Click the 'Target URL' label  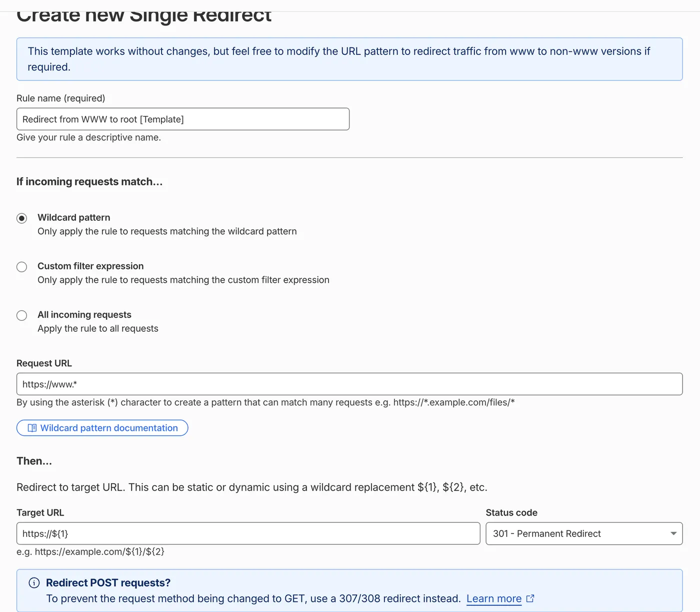click(x=40, y=513)
